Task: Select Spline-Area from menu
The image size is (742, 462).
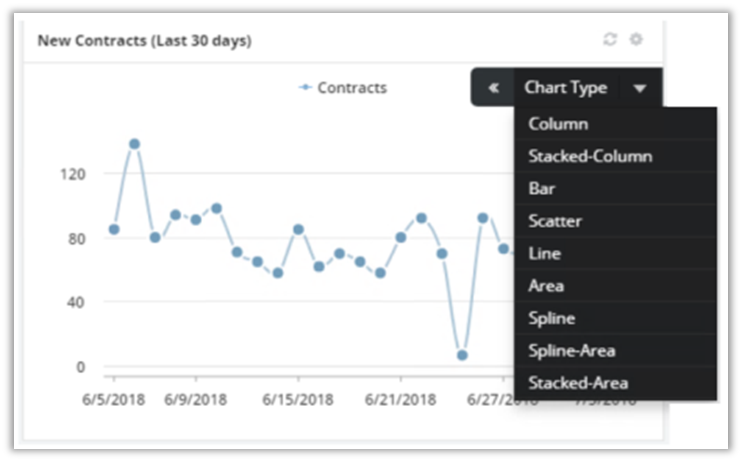Action: [x=571, y=350]
